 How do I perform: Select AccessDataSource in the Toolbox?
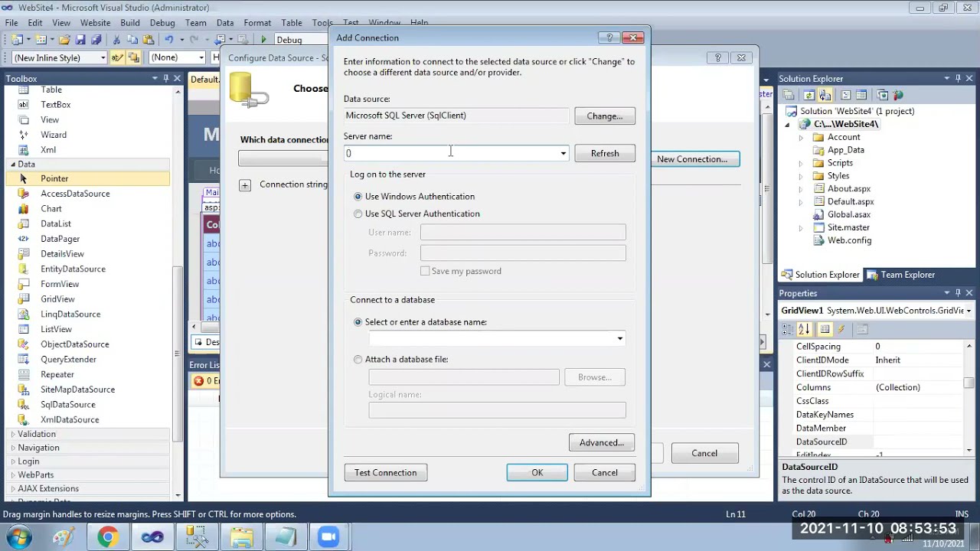point(74,194)
